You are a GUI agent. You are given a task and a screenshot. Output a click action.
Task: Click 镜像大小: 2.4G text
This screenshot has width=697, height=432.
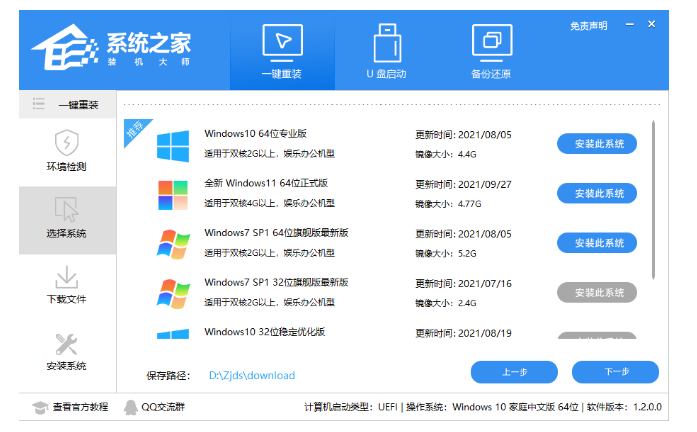(x=445, y=303)
